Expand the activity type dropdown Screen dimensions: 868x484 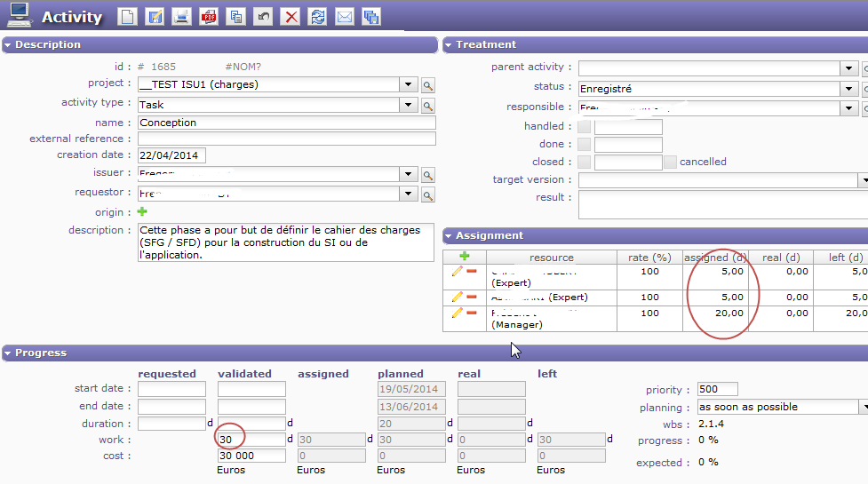pyautogui.click(x=408, y=105)
